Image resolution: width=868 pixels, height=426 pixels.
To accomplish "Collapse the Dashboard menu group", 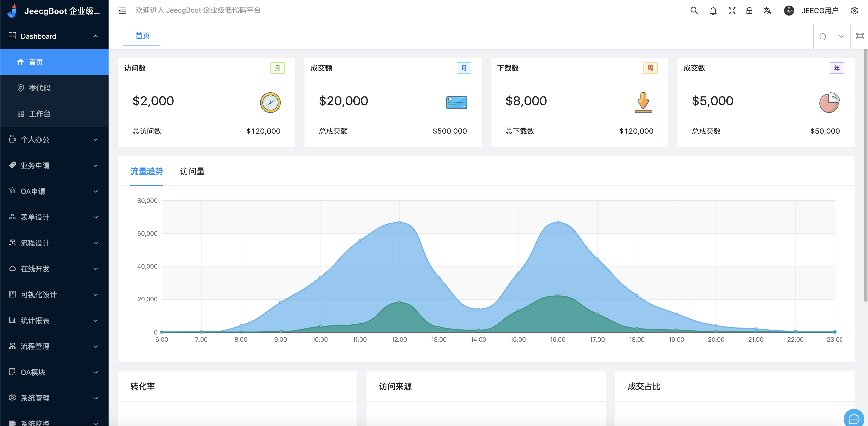I will pyautogui.click(x=54, y=36).
